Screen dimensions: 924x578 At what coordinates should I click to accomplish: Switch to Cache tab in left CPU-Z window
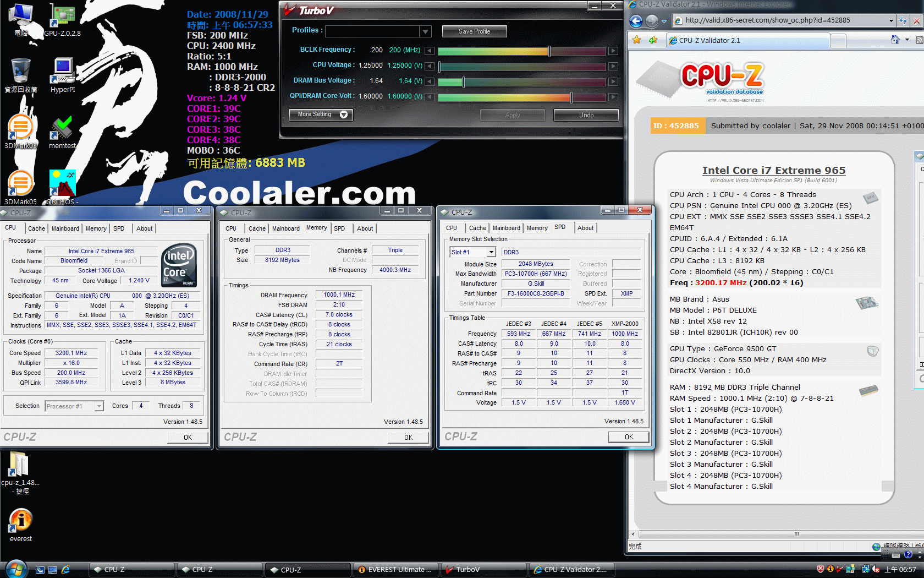click(36, 228)
